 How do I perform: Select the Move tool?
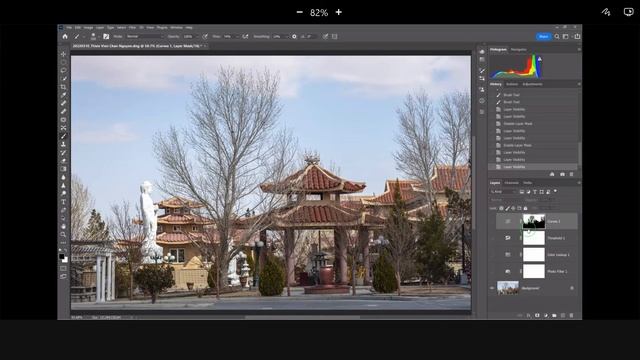[63, 54]
